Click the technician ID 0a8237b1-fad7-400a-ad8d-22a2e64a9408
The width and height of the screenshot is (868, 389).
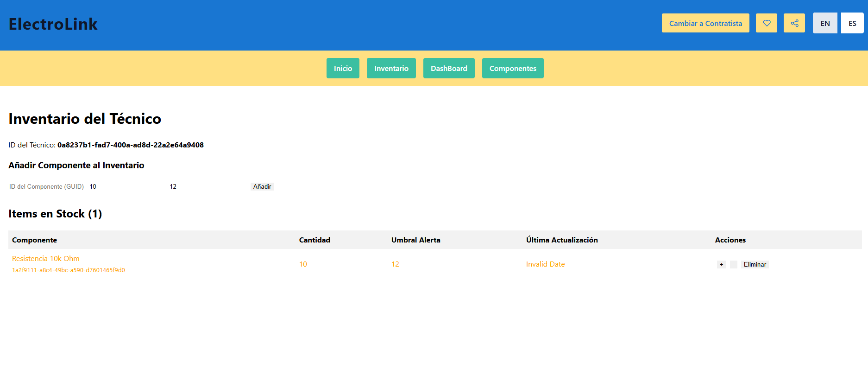tap(131, 145)
